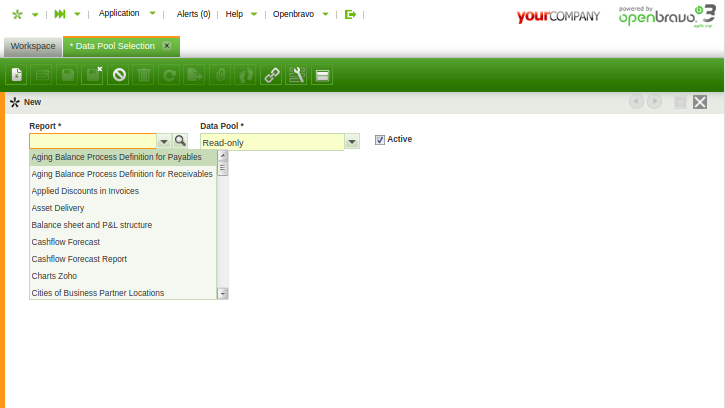
Task: Click the Cancel changes (circle-slash) toolbar icon
Action: pyautogui.click(x=119, y=75)
